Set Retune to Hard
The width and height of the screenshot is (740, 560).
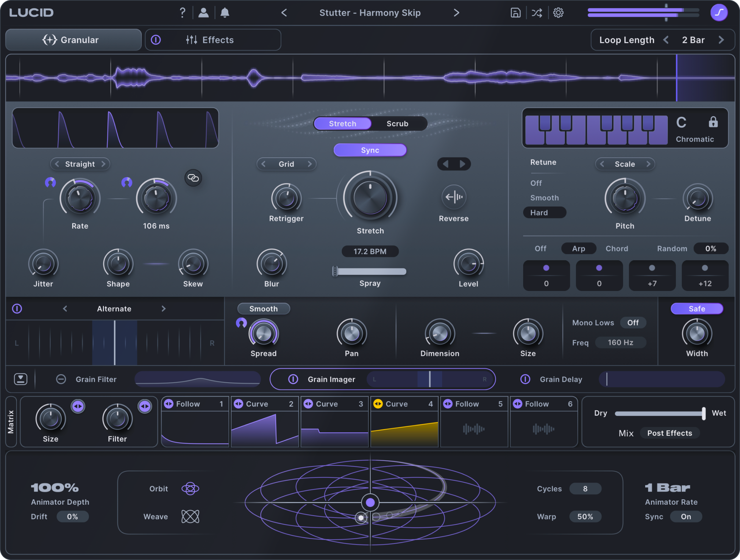tap(544, 213)
